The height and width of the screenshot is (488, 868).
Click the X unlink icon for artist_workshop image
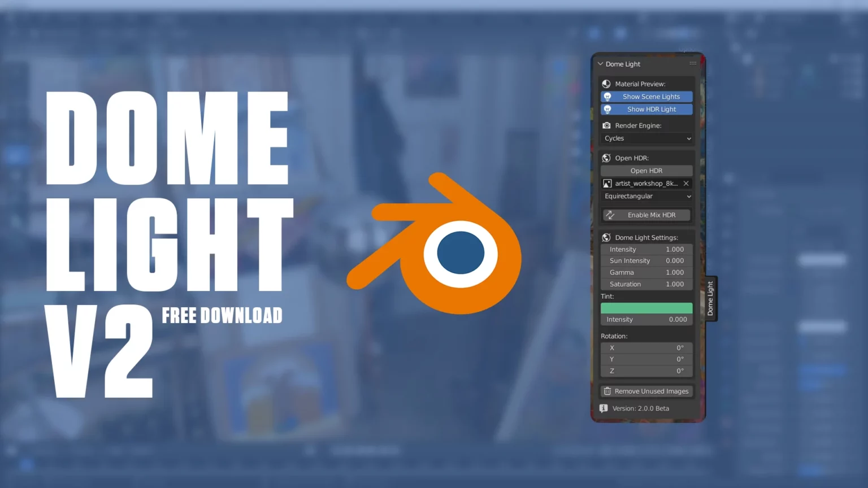(x=686, y=184)
